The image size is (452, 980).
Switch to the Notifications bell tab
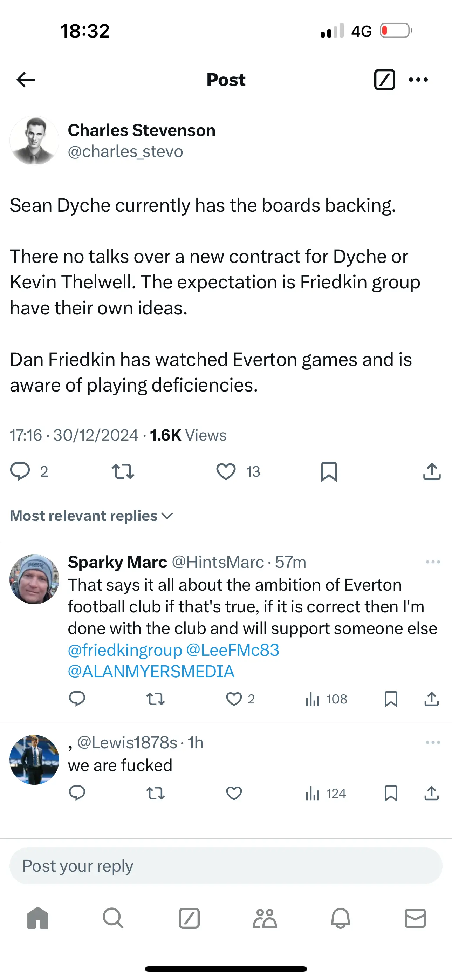(x=340, y=918)
